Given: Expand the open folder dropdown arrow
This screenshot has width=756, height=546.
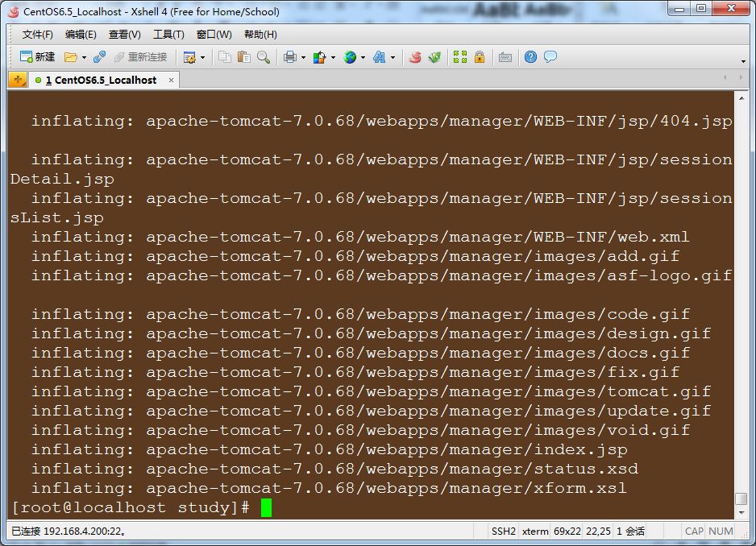Looking at the screenshot, I should pyautogui.click(x=84, y=58).
